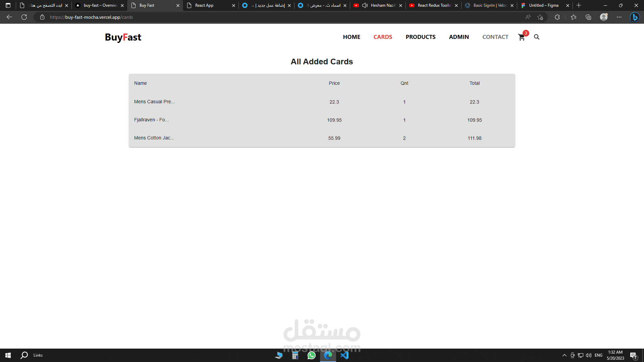
Task: Go back with browser back arrow
Action: pyautogui.click(x=9, y=17)
